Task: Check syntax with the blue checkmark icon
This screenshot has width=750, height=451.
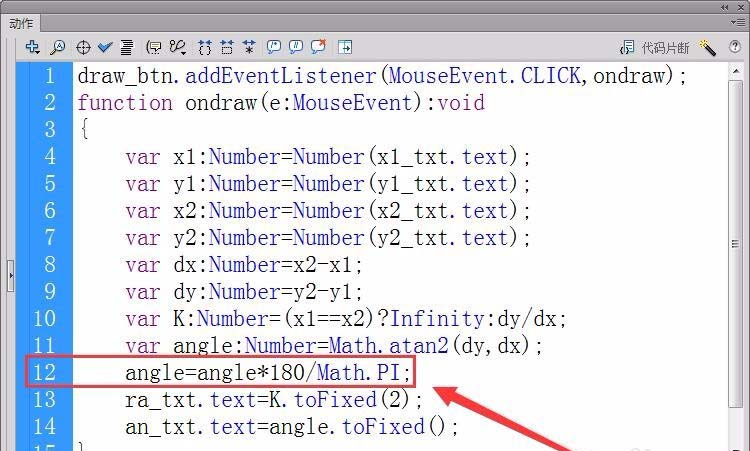Action: [105, 47]
